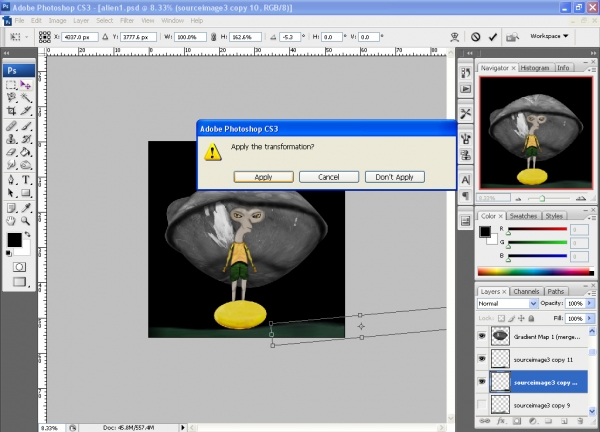Open the Color panel options menu
This screenshot has height=432, width=600.
[x=591, y=218]
